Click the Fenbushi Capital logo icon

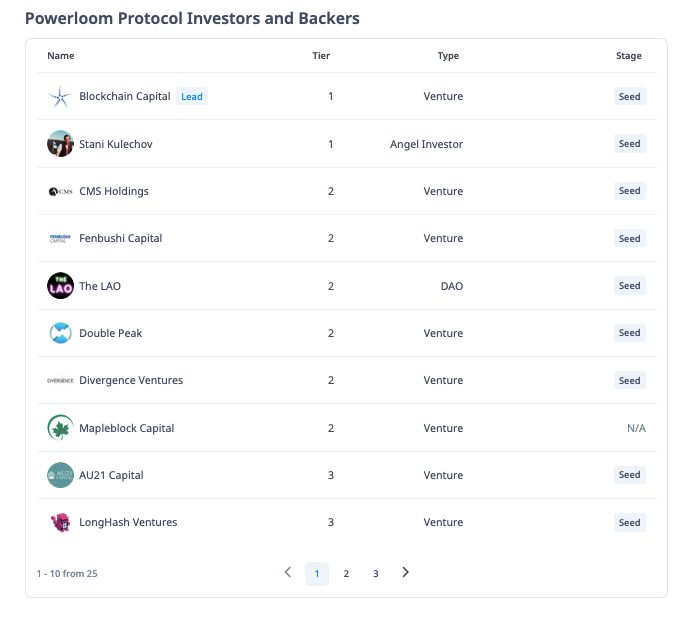60,238
